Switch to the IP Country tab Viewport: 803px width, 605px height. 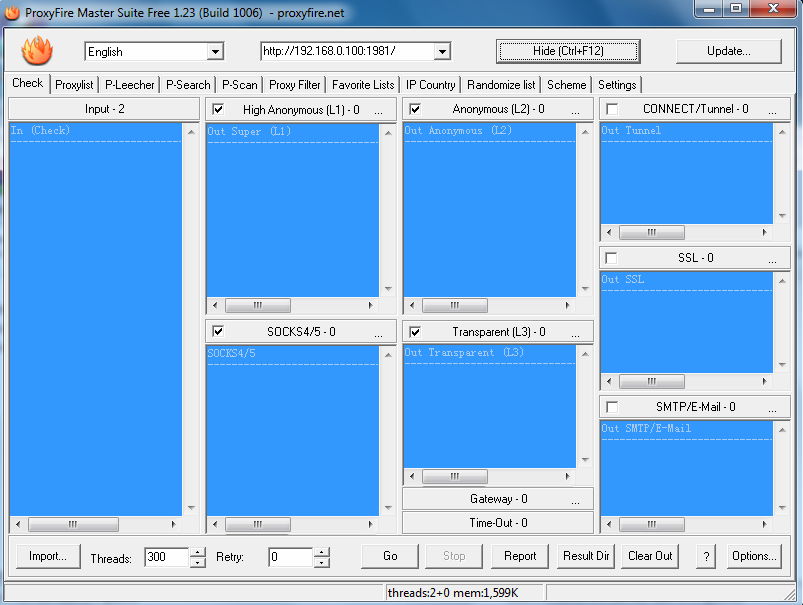point(431,85)
